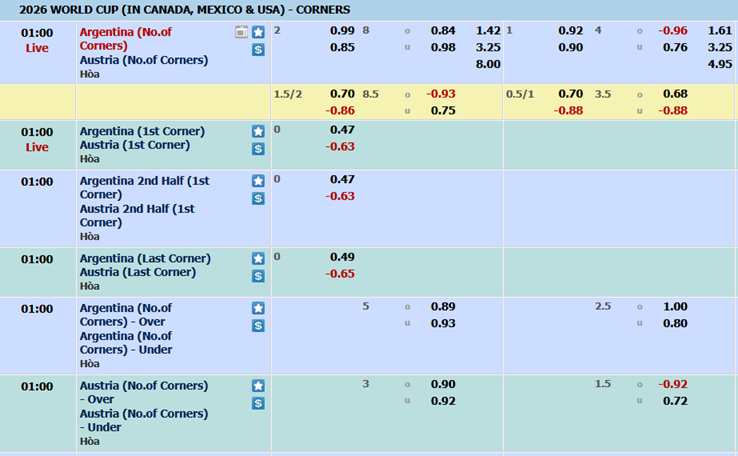Click Austria (Last Corner) team name
The image size is (738, 456).
[x=137, y=272]
